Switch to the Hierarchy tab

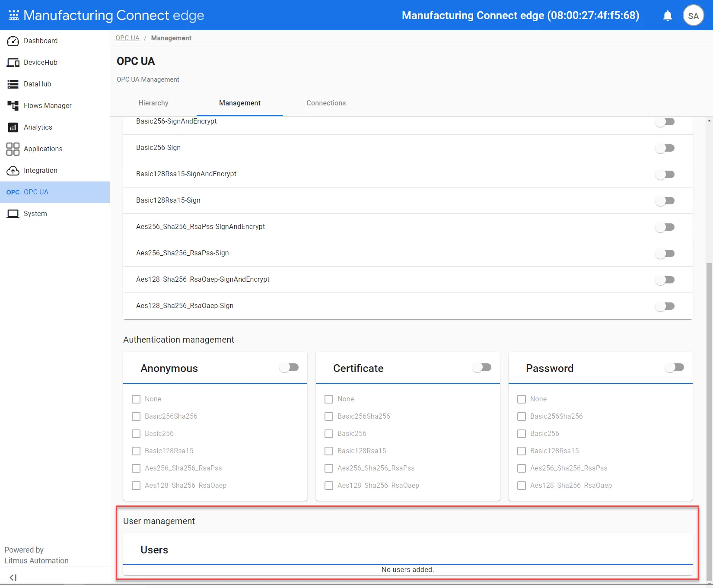[x=153, y=103]
